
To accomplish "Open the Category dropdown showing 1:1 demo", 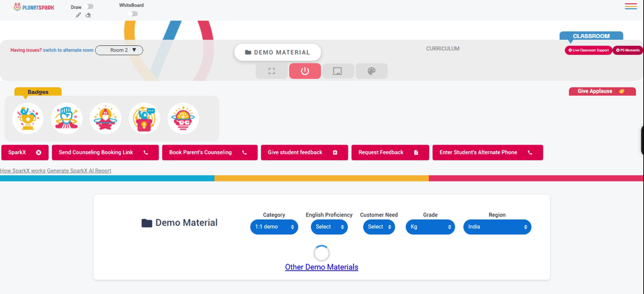I will pyautogui.click(x=274, y=226).
